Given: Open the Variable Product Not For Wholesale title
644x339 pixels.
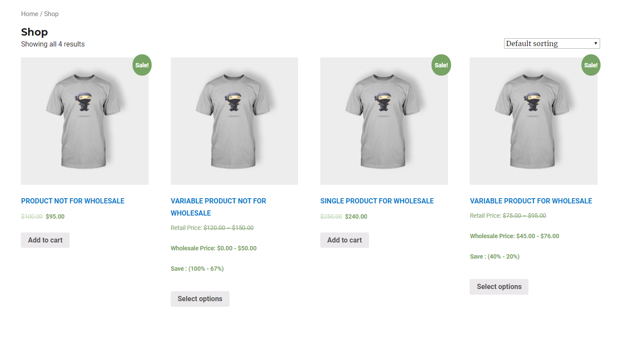Looking at the screenshot, I should coord(218,207).
